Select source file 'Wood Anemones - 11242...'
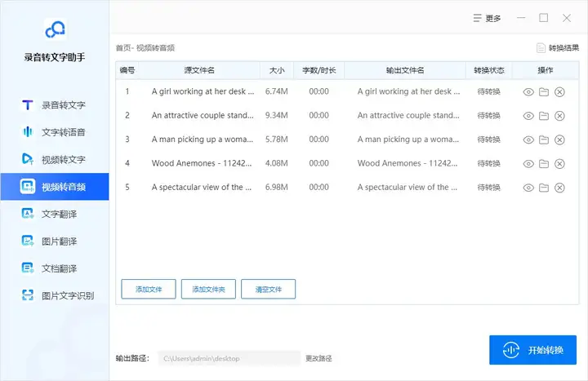588x381 pixels. [x=202, y=163]
